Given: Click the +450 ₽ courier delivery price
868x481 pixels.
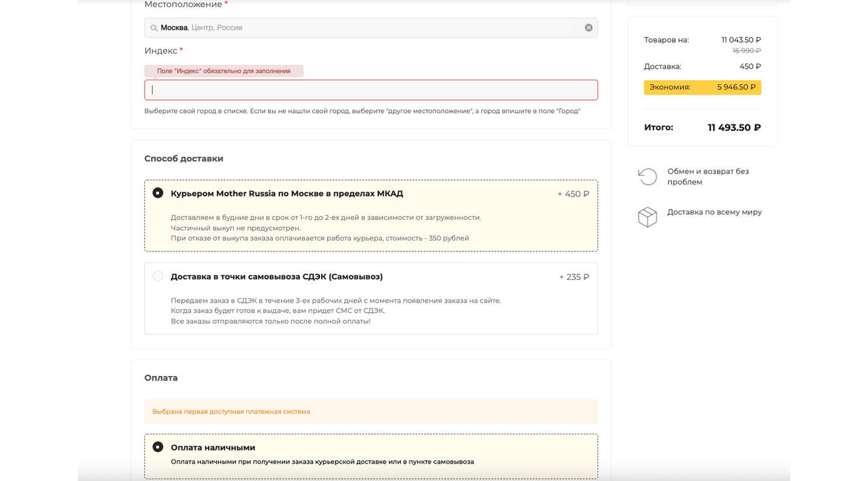Looking at the screenshot, I should (x=573, y=194).
